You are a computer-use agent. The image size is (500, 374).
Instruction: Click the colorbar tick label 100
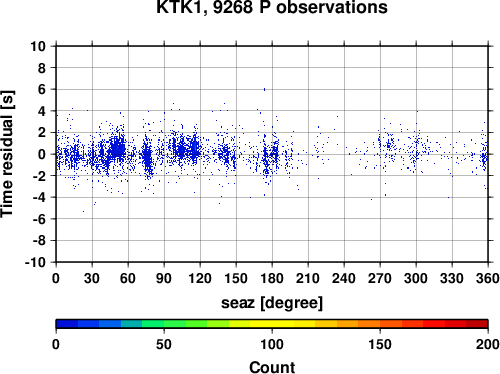(272, 344)
